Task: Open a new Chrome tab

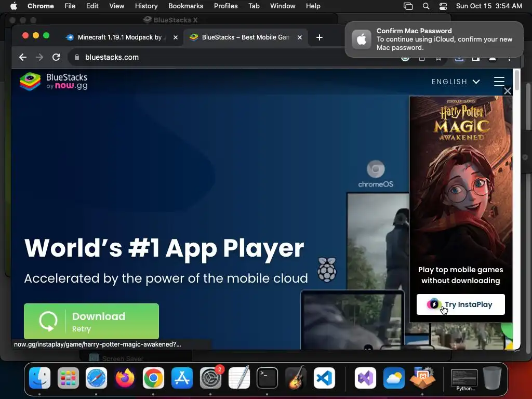Action: click(x=320, y=37)
